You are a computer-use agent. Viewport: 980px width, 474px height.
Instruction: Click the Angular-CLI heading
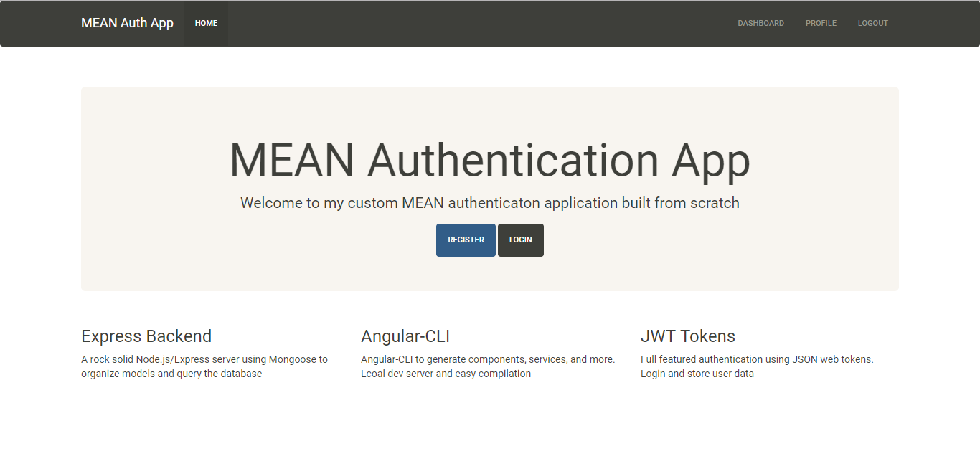405,336
